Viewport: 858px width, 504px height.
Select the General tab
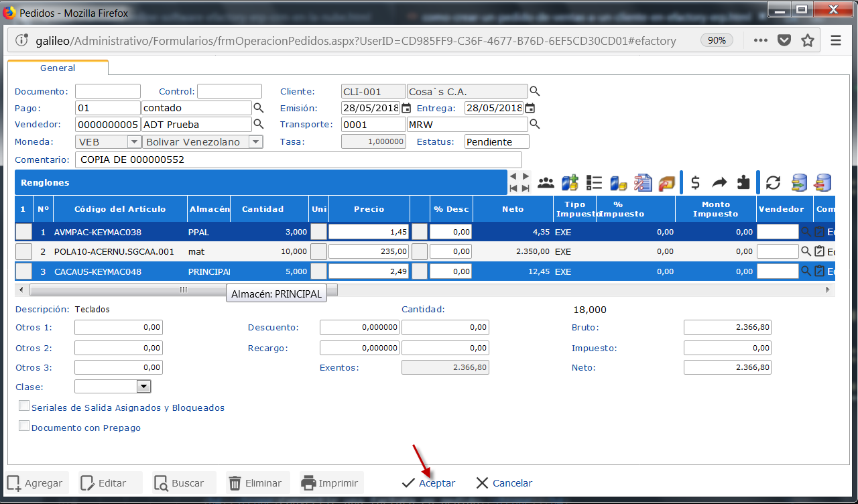click(x=58, y=68)
